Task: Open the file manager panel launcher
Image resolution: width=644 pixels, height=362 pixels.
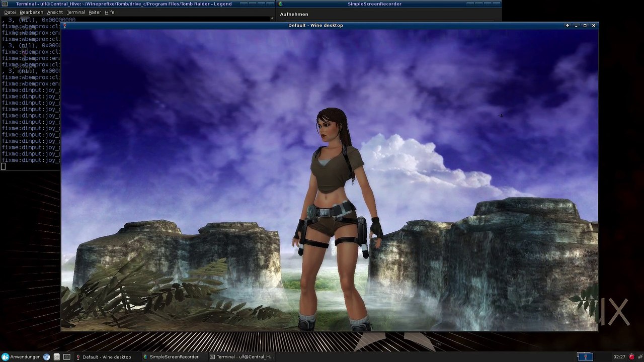Action: point(57,357)
